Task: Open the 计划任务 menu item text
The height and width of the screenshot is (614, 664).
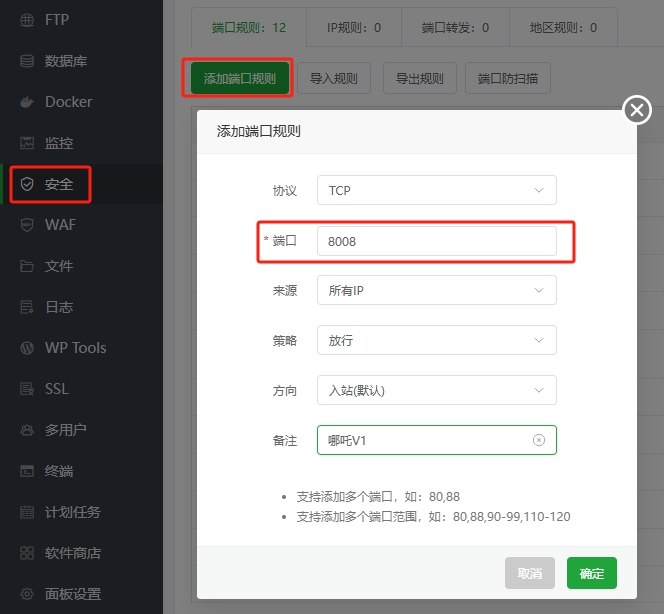Action: point(73,512)
